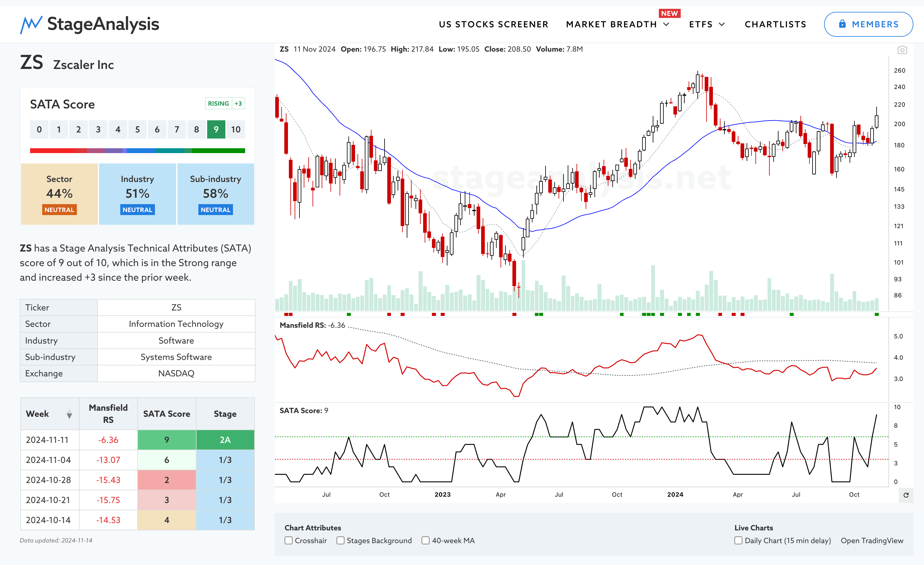Sort the table by Week arrows

69,414
